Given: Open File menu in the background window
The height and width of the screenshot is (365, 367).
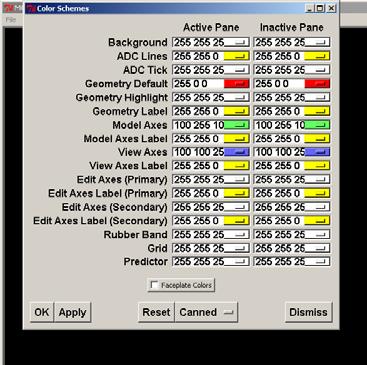Looking at the screenshot, I should coord(11,20).
